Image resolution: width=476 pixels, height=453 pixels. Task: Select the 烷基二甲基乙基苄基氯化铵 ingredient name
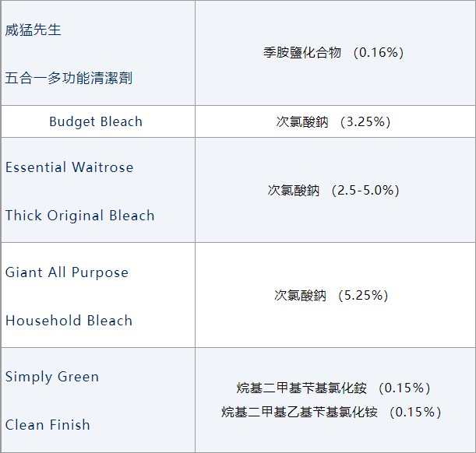tap(300, 412)
